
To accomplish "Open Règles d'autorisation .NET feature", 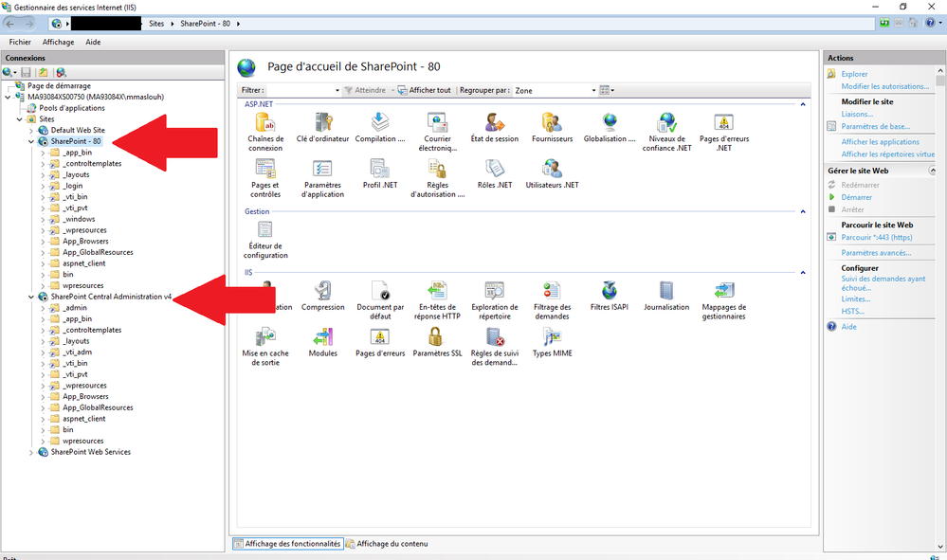I will pyautogui.click(x=437, y=178).
